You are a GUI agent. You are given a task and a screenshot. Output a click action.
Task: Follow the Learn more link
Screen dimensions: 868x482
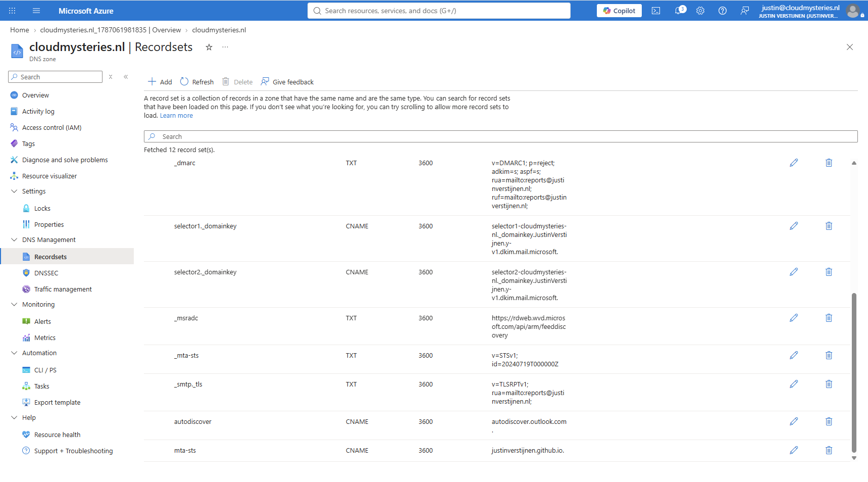click(x=176, y=116)
